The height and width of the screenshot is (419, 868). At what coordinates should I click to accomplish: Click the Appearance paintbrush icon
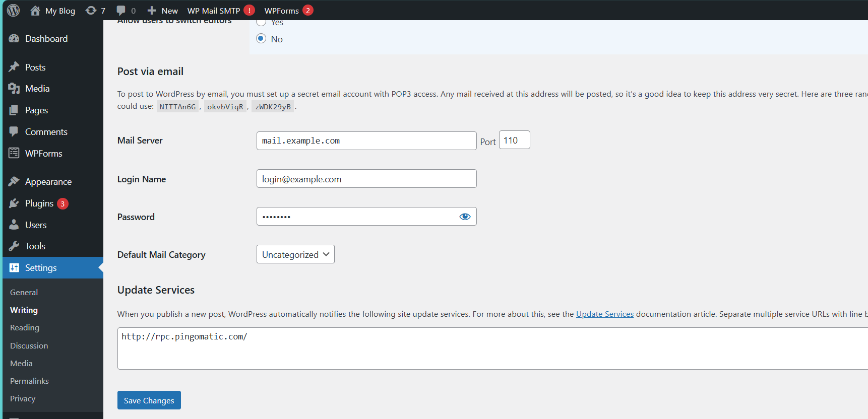14,181
